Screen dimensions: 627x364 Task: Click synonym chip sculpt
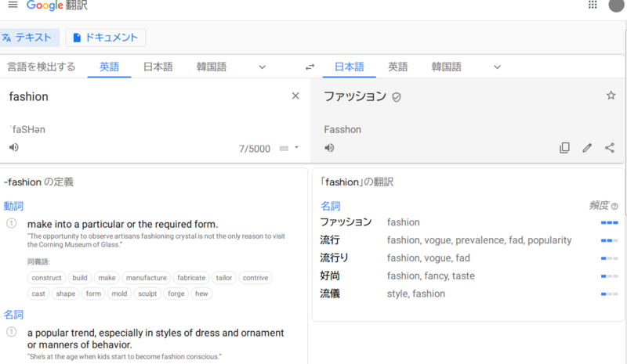click(x=147, y=294)
